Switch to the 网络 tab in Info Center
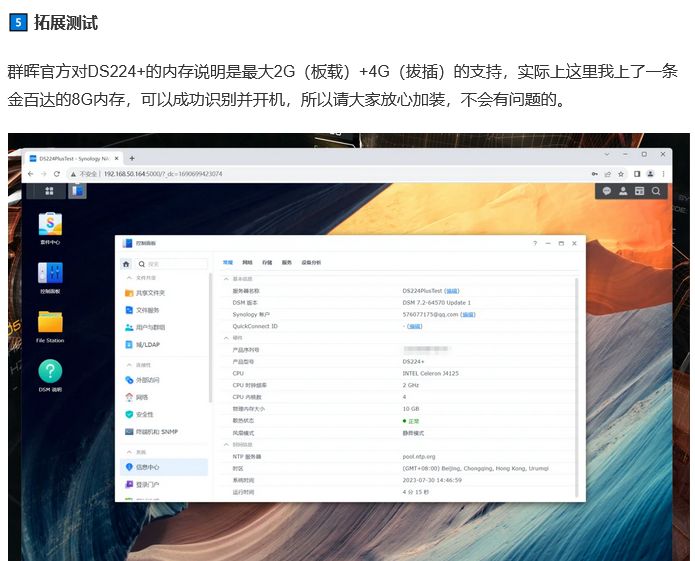Image resolution: width=695 pixels, height=561 pixels. [x=247, y=263]
